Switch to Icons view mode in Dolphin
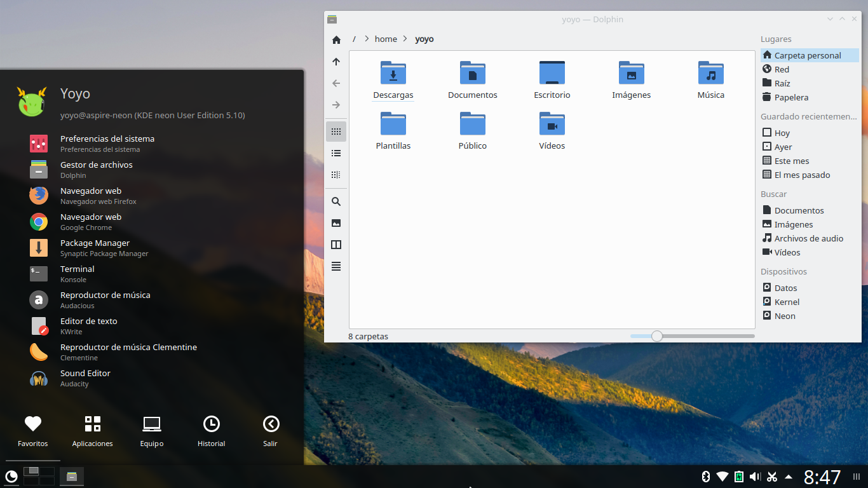868x488 pixels. tap(336, 132)
